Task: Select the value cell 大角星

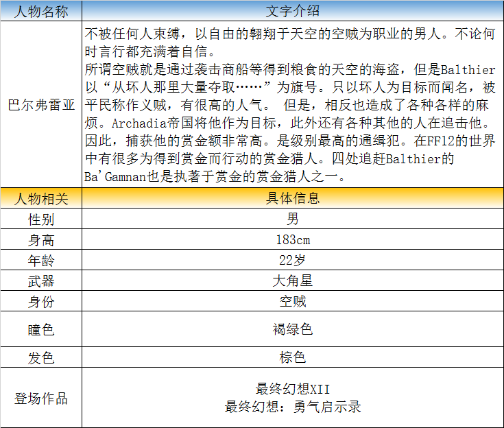Action: click(293, 281)
